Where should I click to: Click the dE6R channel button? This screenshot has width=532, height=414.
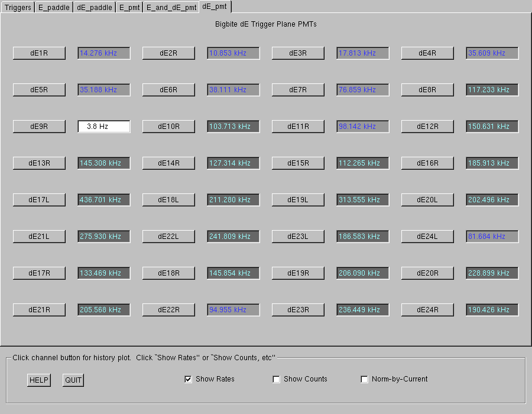[x=168, y=90]
